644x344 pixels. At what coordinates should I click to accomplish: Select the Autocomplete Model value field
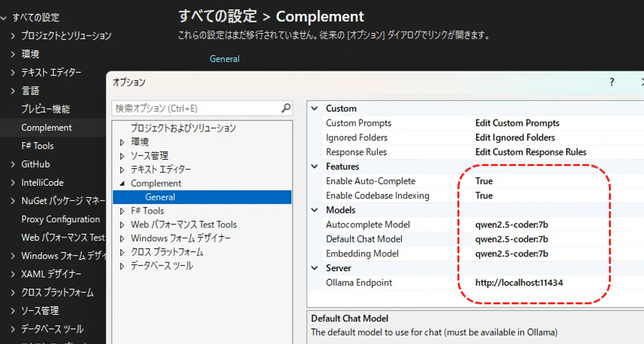(512, 224)
